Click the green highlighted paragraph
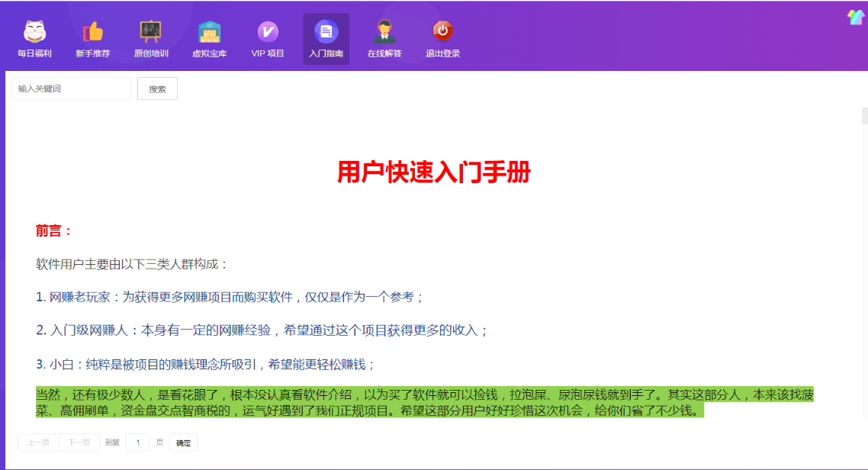Screen dimensions: 868x470 [427, 403]
